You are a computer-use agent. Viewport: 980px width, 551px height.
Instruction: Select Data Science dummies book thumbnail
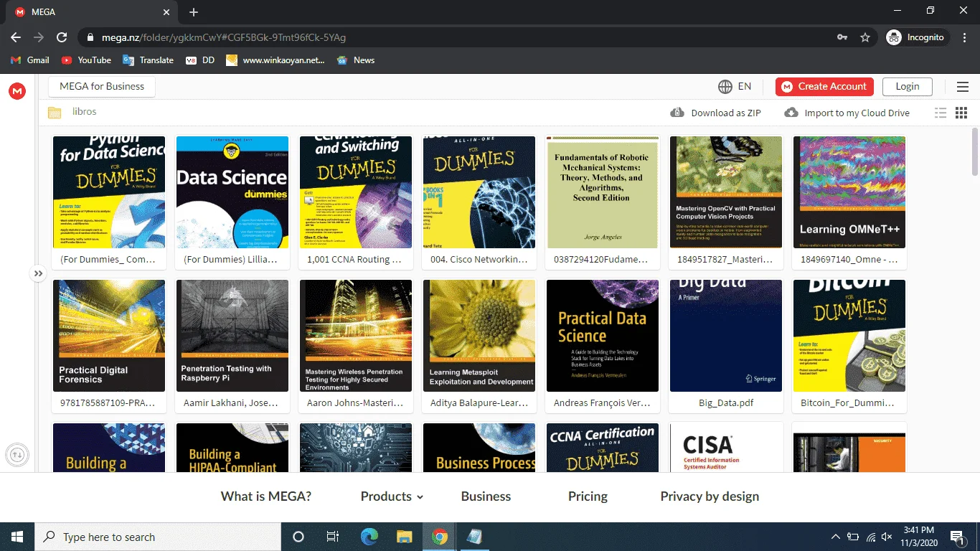pos(232,192)
